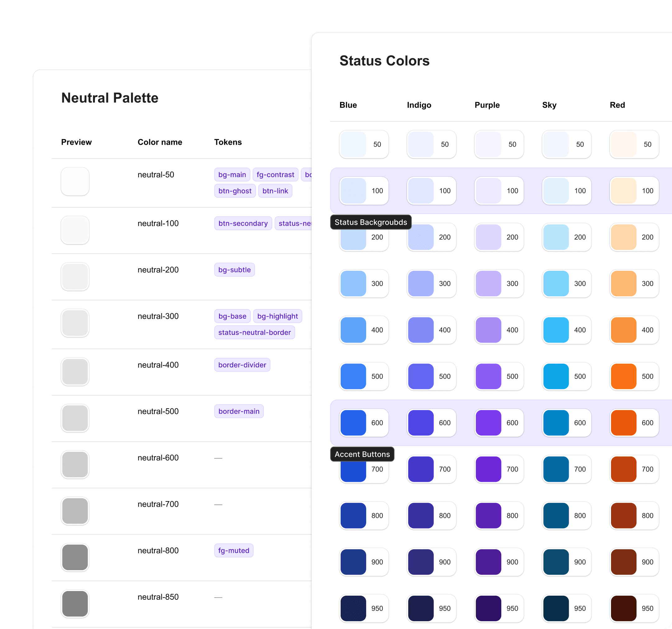Click the Status Backgroubds label
Viewport: 672px width, 629px height.
coord(371,222)
